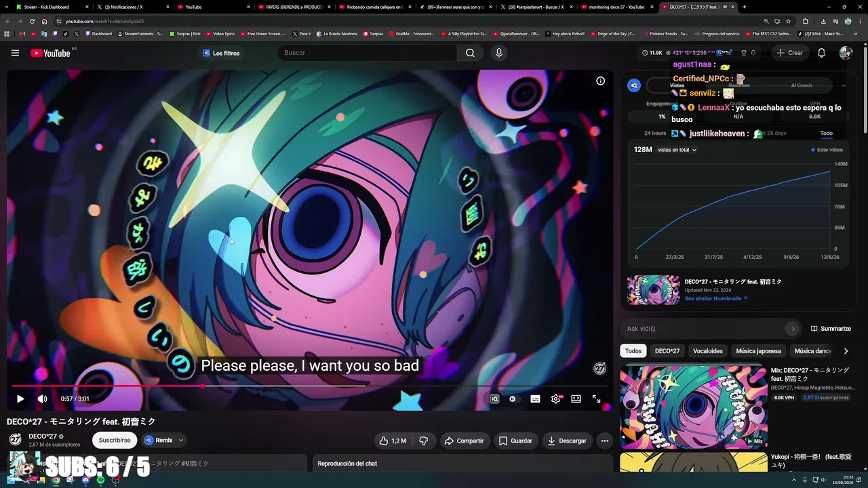The image size is (868, 488).
Task: Toggle subtitles in the player
Action: 535,399
